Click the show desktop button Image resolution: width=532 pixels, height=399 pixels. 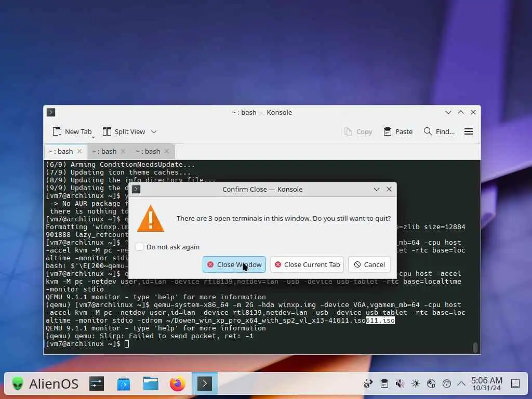click(x=515, y=384)
